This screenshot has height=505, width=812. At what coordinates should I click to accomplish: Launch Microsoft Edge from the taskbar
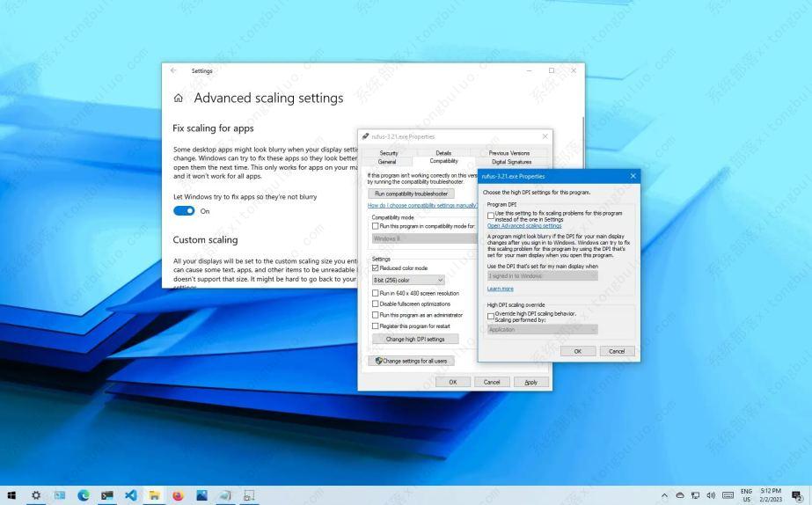(x=84, y=495)
